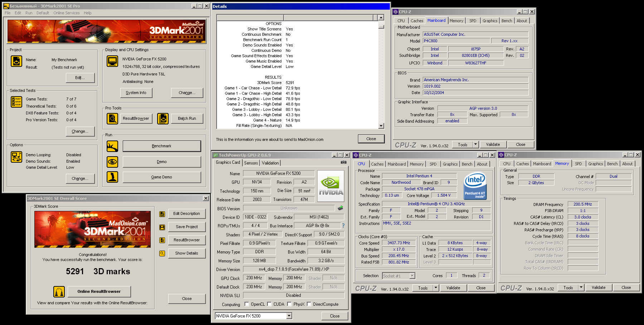The image size is (644, 325).
Task: Check the DirectCompute checkbox
Action: pyautogui.click(x=309, y=304)
